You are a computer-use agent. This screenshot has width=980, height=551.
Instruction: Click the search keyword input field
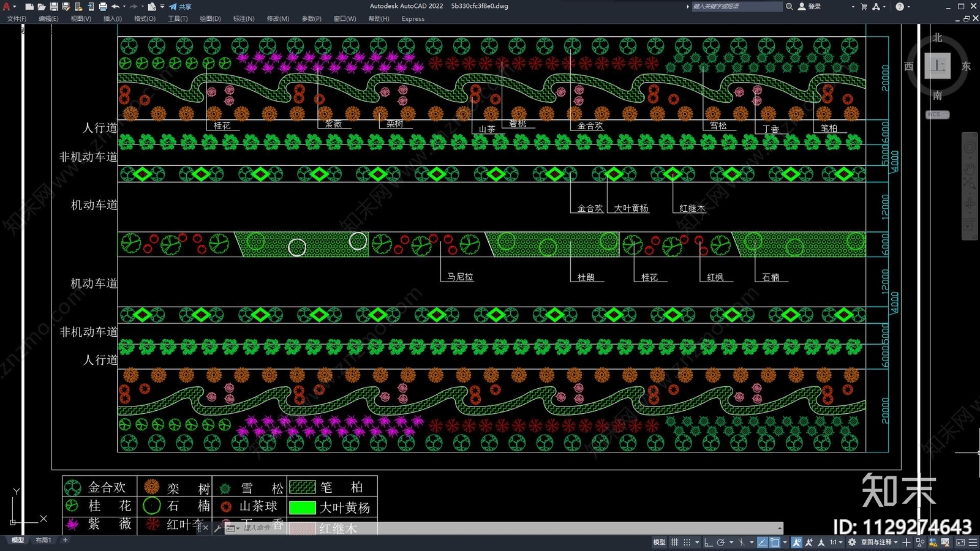tap(737, 6)
